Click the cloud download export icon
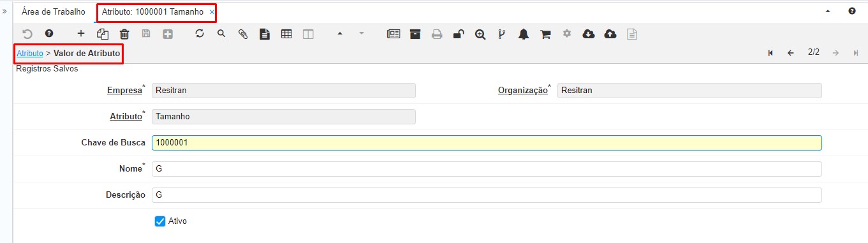868x243 pixels. click(x=589, y=34)
